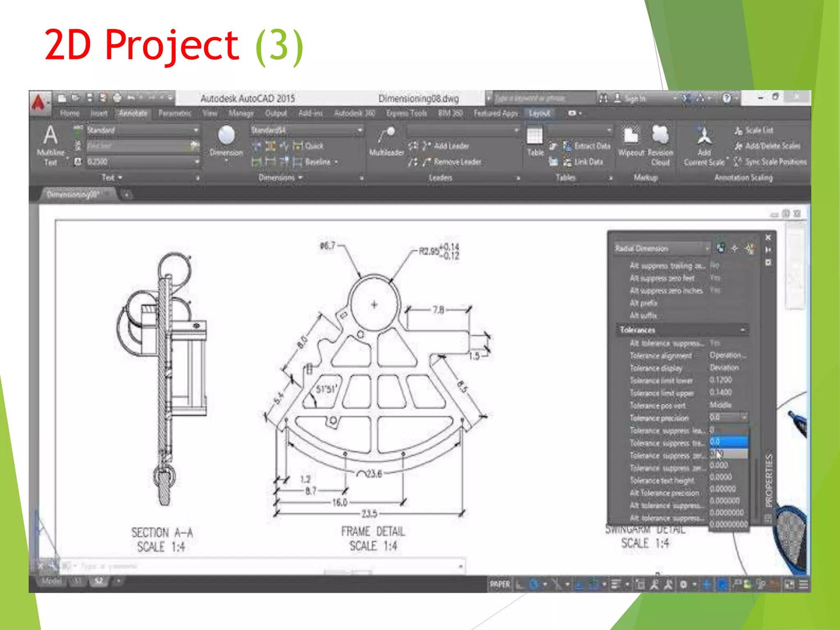Click Extract Data tool
The image size is (840, 630).
[587, 146]
